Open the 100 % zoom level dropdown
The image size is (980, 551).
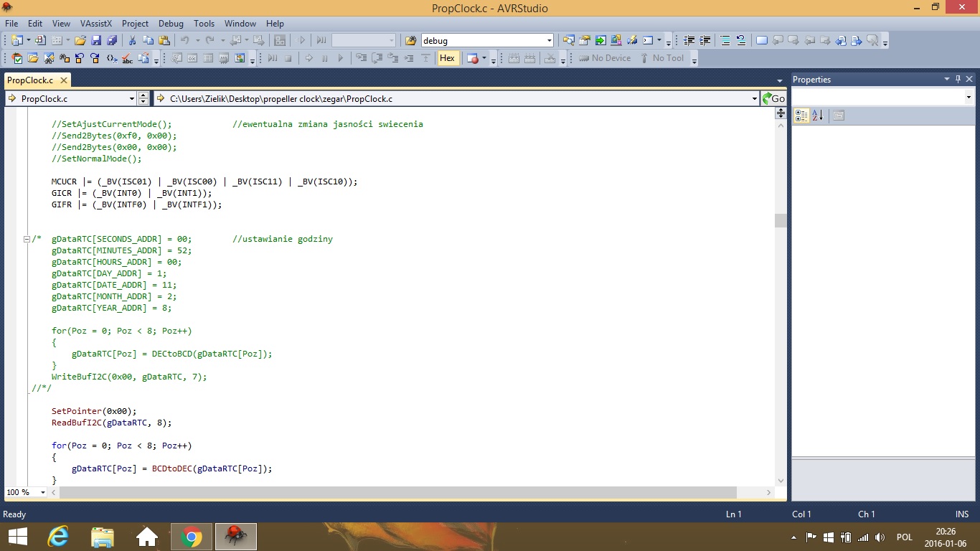tap(43, 492)
